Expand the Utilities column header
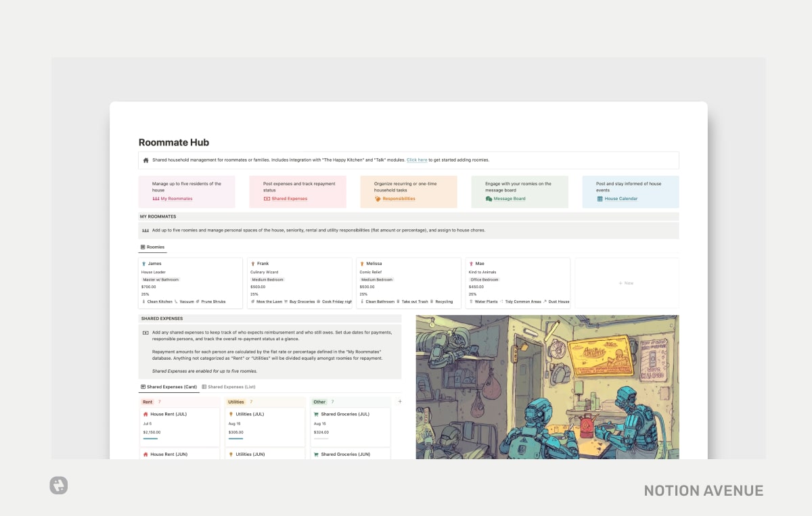This screenshot has height=516, width=812. (236, 402)
